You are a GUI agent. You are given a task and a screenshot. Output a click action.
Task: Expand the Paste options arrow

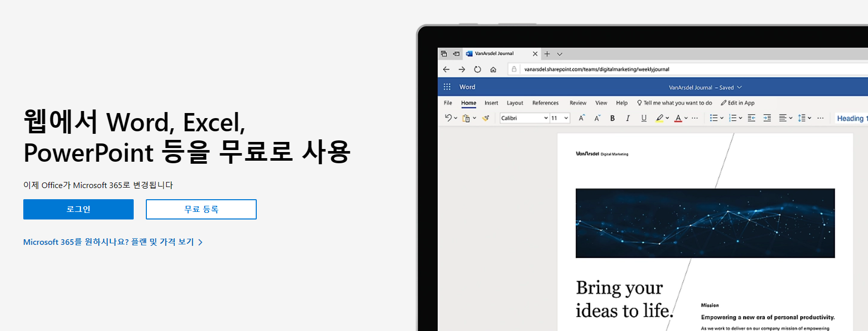(x=475, y=118)
